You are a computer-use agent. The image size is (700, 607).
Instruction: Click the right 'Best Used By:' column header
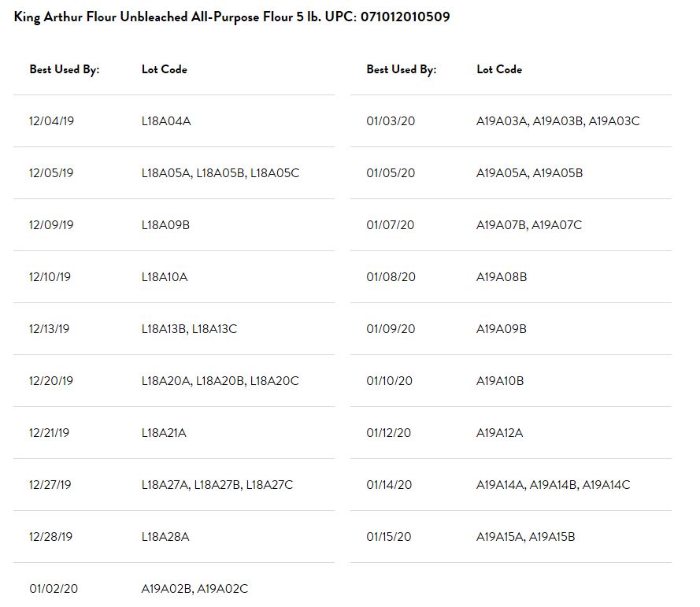click(x=402, y=69)
